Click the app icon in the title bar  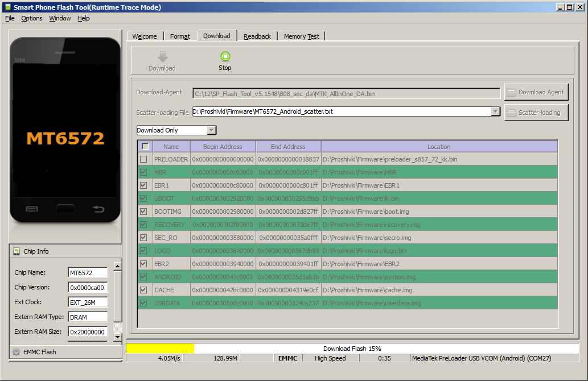coord(7,7)
